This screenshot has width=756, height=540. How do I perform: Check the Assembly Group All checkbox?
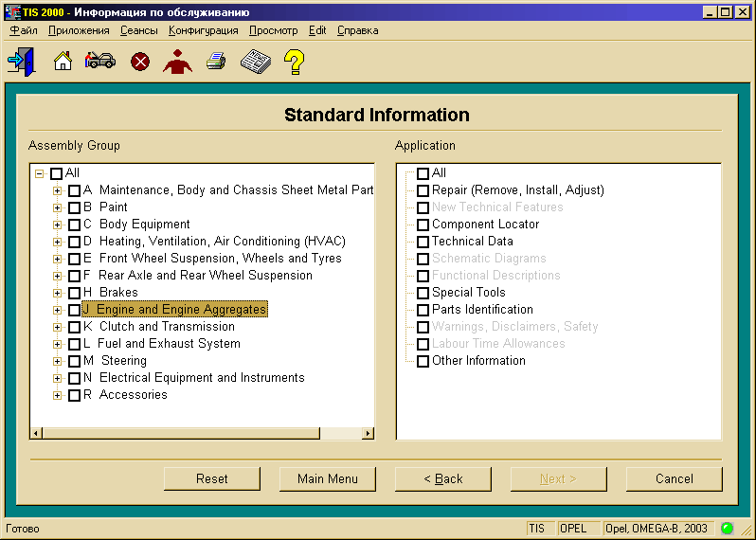pyautogui.click(x=57, y=173)
